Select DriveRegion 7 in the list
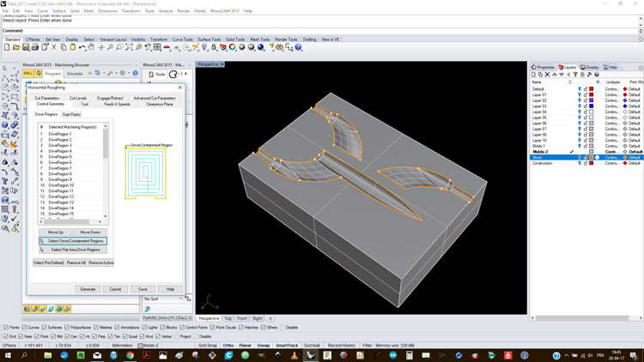The width and height of the screenshot is (644, 362). coord(60,168)
